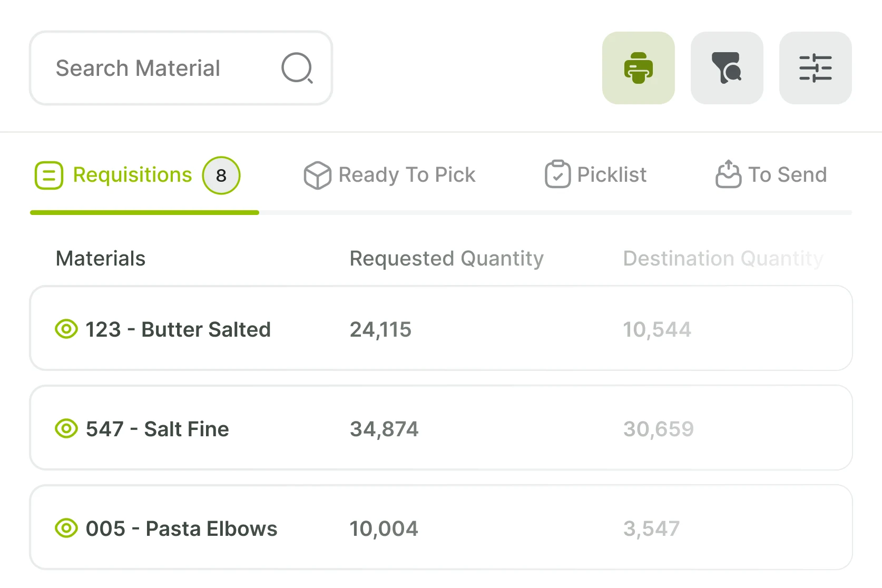This screenshot has height=588, width=882.
Task: Focus the Search Material input field
Action: click(x=158, y=68)
